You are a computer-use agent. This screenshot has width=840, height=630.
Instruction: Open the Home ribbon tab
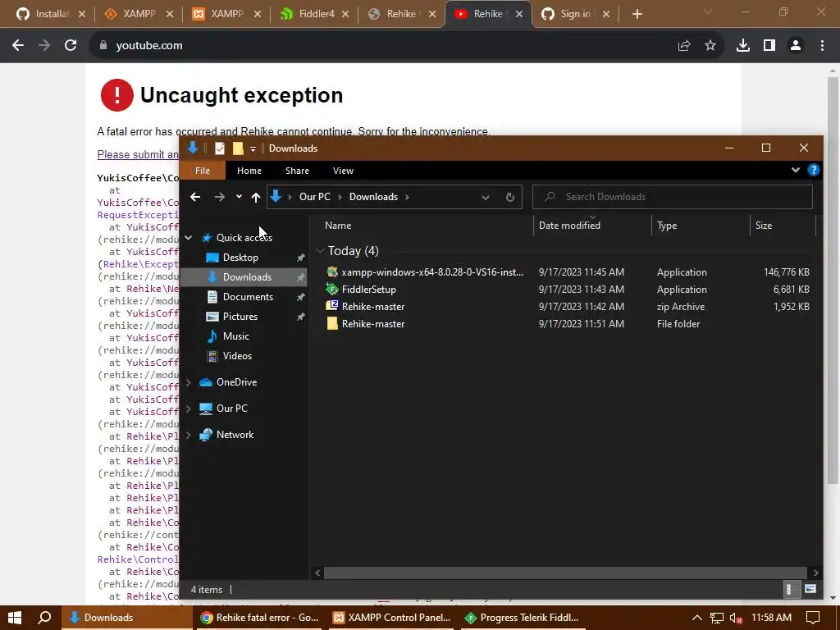249,171
